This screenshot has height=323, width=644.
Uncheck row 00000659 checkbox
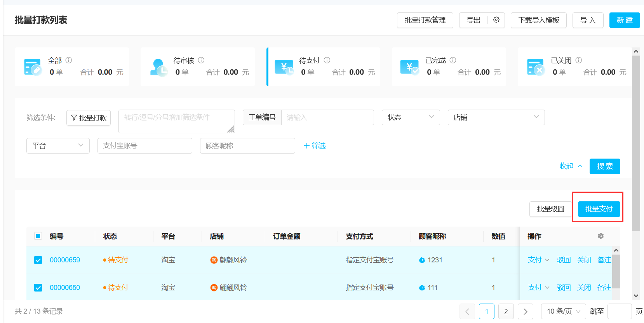click(x=38, y=260)
